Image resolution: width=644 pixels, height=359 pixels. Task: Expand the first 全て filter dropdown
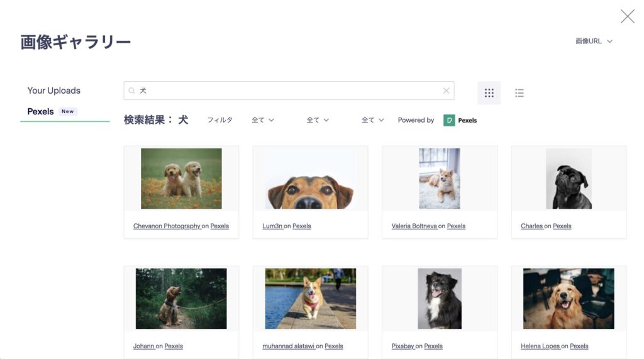pyautogui.click(x=263, y=120)
